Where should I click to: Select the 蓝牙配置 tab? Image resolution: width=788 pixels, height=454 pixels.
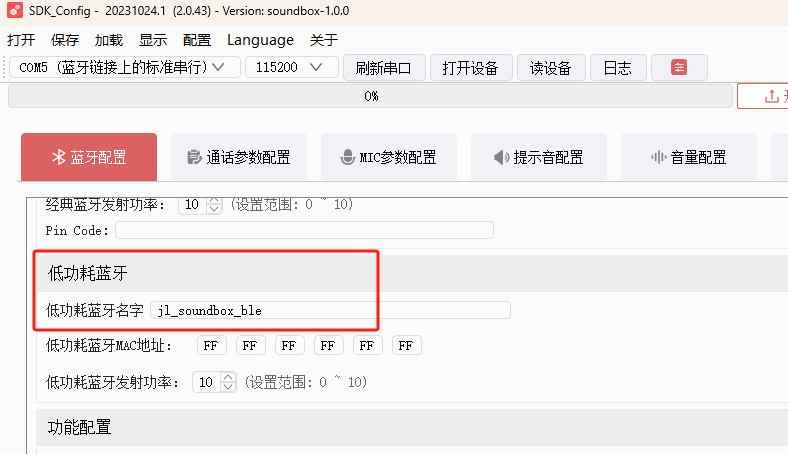tap(89, 157)
